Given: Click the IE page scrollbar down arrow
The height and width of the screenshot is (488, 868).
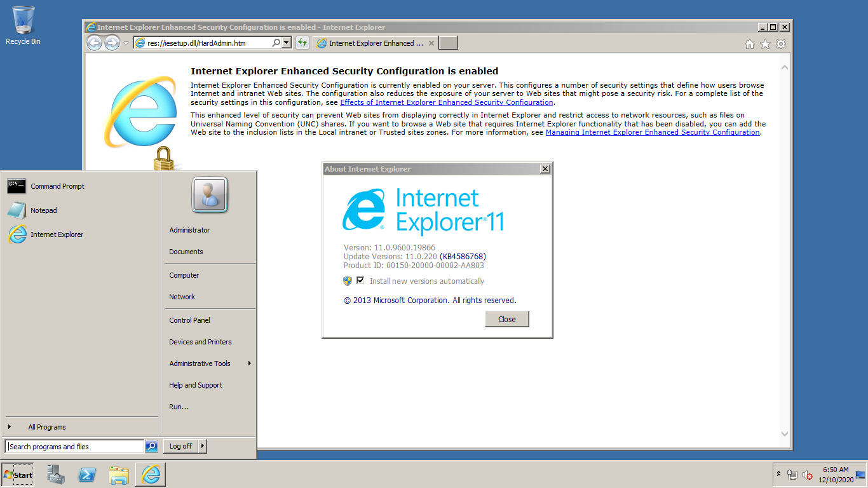Looking at the screenshot, I should click(x=785, y=434).
